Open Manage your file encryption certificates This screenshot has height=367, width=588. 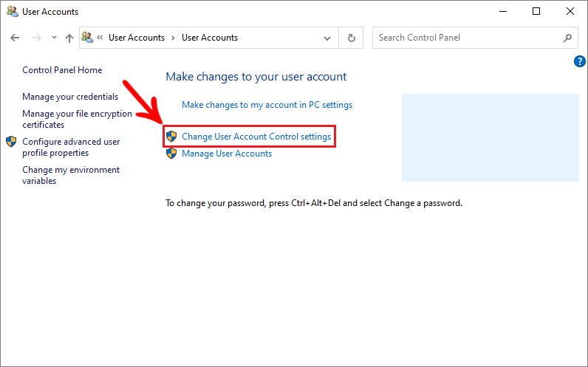click(x=77, y=119)
